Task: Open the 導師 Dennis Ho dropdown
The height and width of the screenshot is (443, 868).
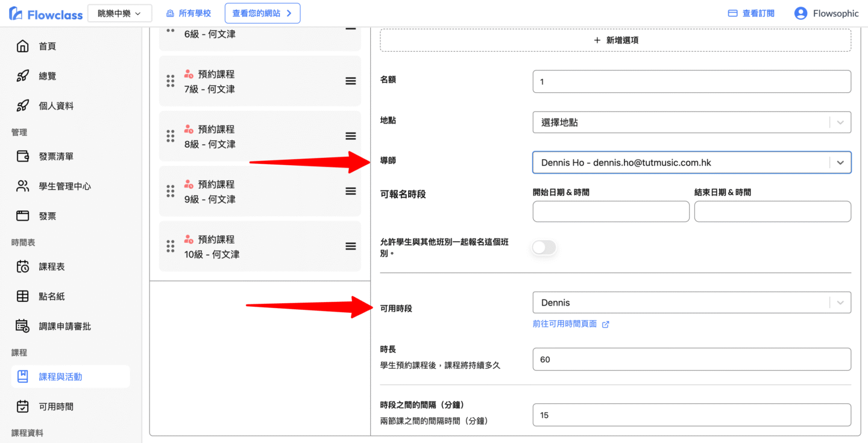Action: (x=840, y=163)
